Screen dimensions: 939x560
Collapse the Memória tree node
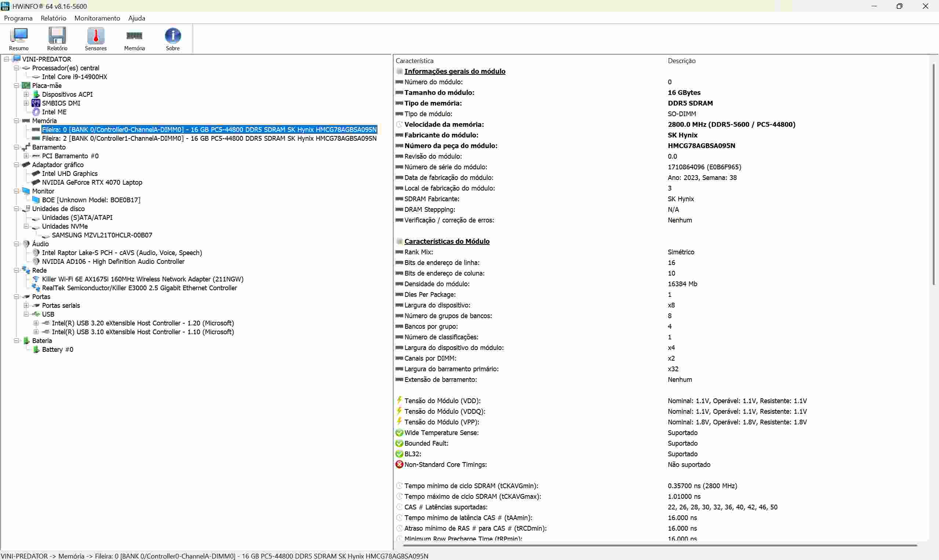(x=16, y=121)
